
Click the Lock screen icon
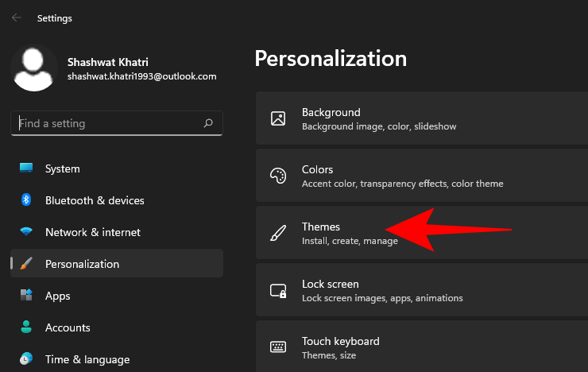[278, 290]
